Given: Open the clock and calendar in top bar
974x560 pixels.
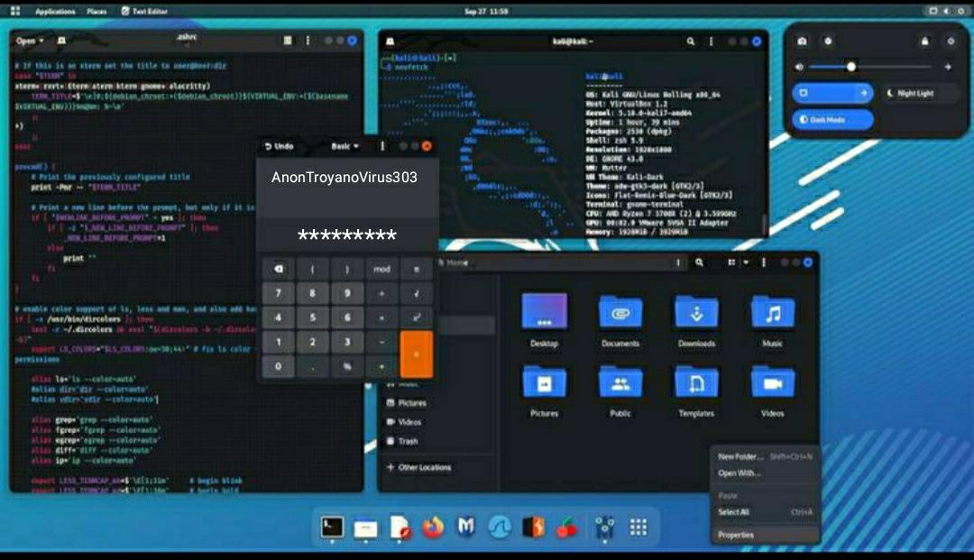Looking at the screenshot, I should pyautogui.click(x=486, y=11).
